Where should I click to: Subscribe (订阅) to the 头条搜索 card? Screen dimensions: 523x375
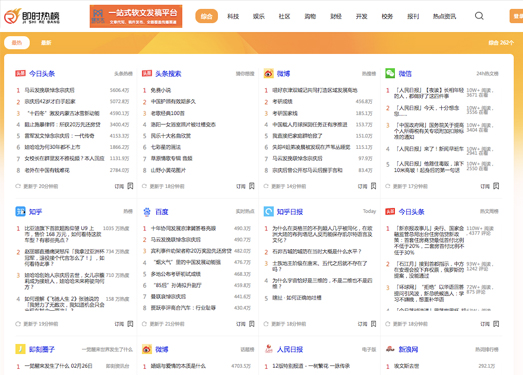point(241,186)
